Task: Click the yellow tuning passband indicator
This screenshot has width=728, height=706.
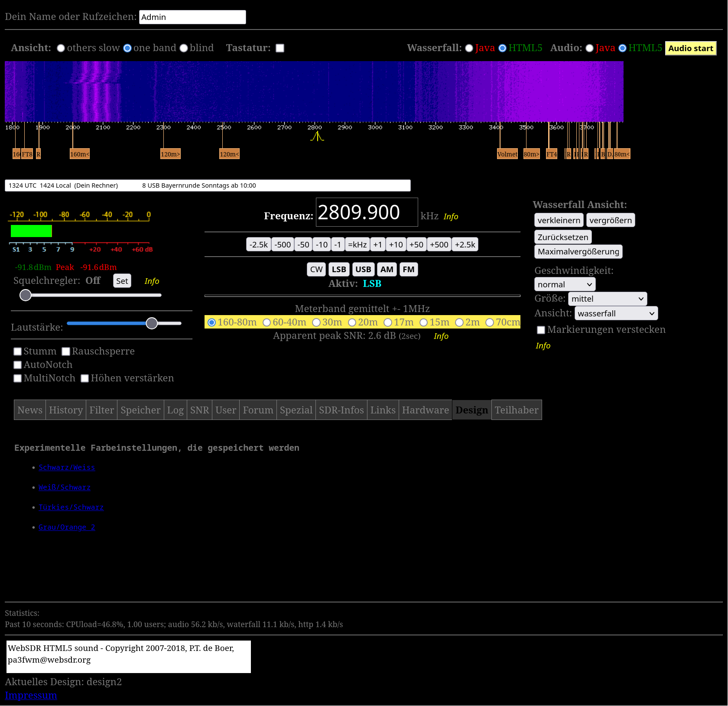Action: point(317,137)
